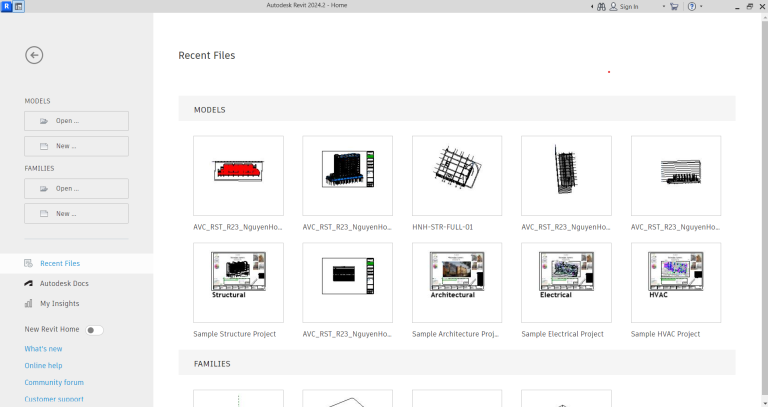Click the Models Open button
The height and width of the screenshot is (407, 768).
point(76,121)
